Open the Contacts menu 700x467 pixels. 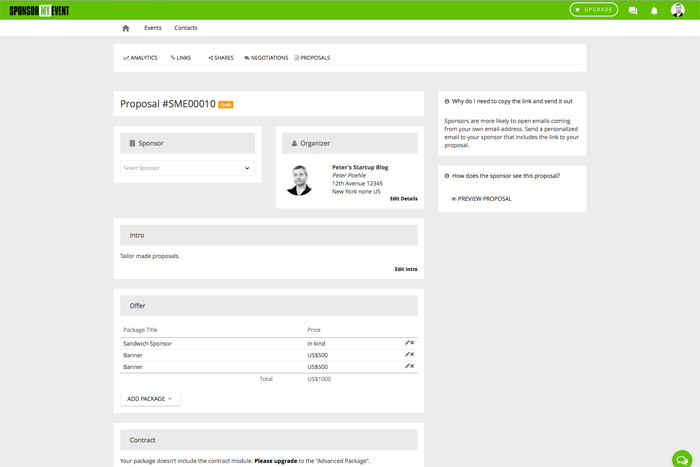186,28
